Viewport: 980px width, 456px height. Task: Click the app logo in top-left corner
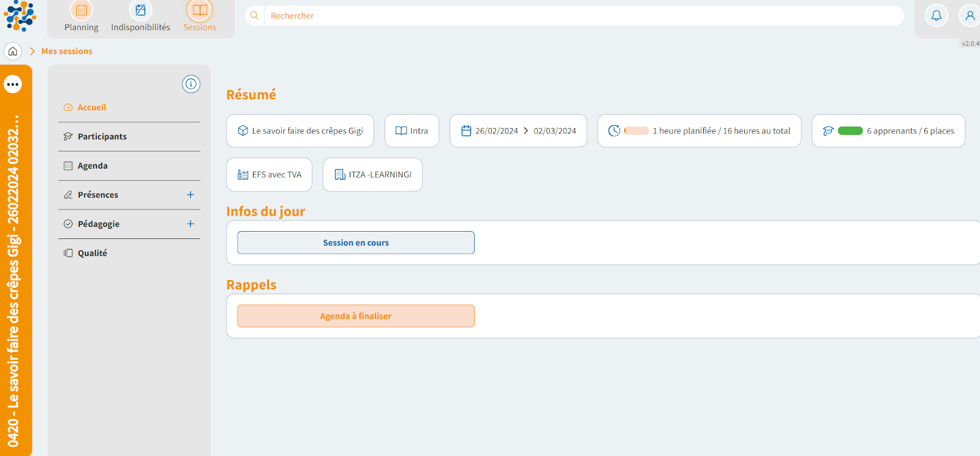pos(20,16)
